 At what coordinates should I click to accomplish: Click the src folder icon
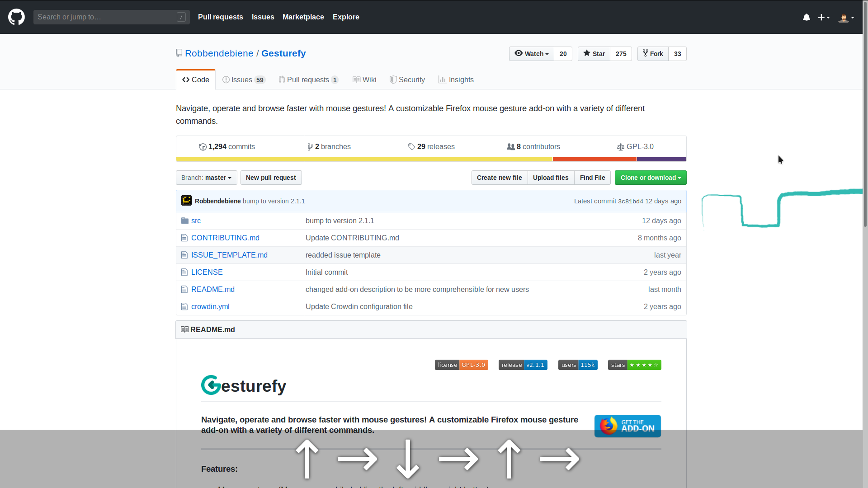(x=184, y=221)
